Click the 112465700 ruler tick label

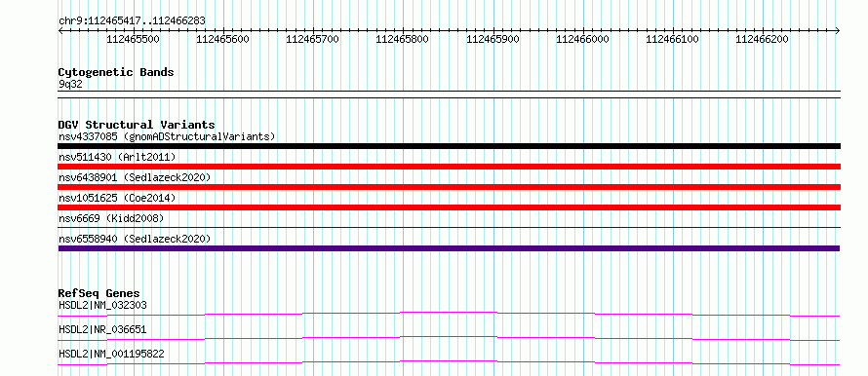pos(313,39)
